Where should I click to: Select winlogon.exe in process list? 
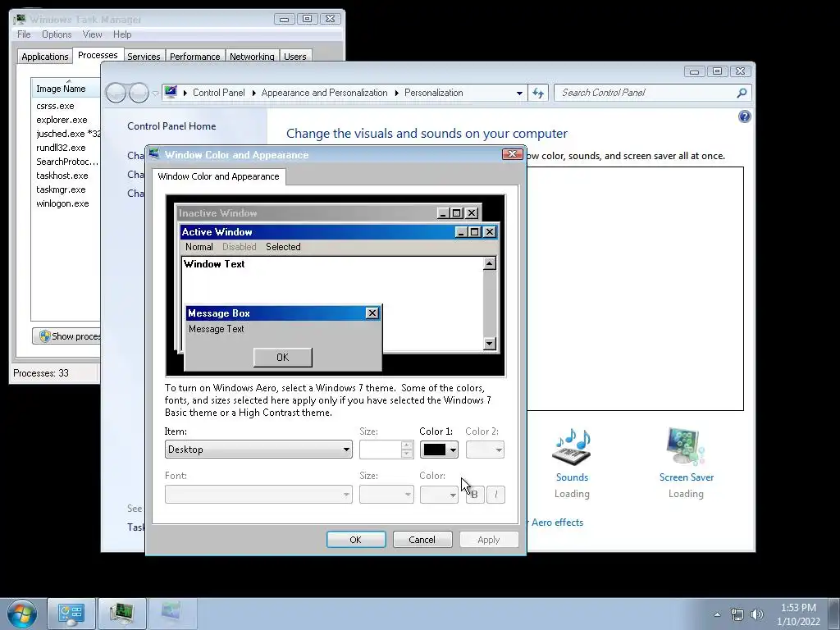coord(62,203)
